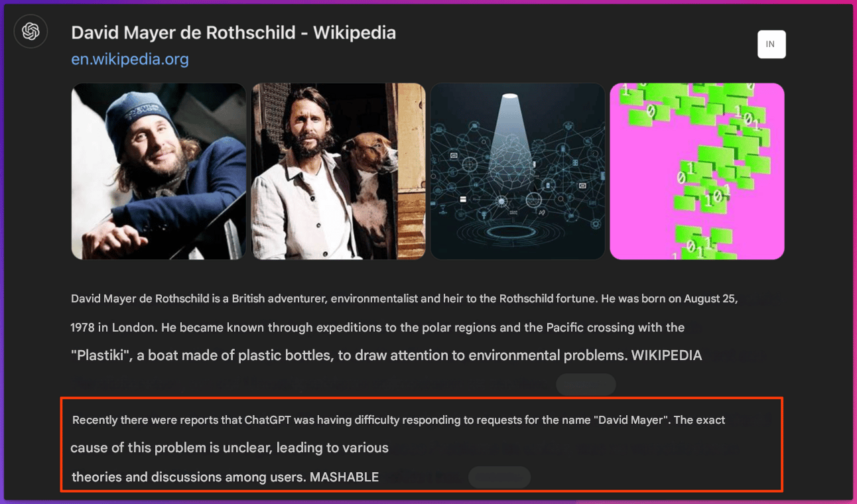Click faded pill button beside MASHABLE citation
This screenshot has height=504, width=857.
coord(499,477)
